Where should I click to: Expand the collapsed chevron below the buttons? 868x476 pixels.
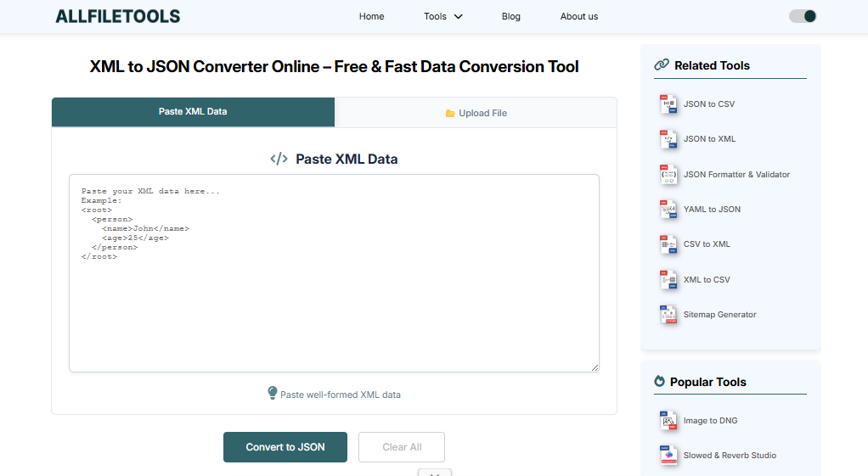[434, 473]
